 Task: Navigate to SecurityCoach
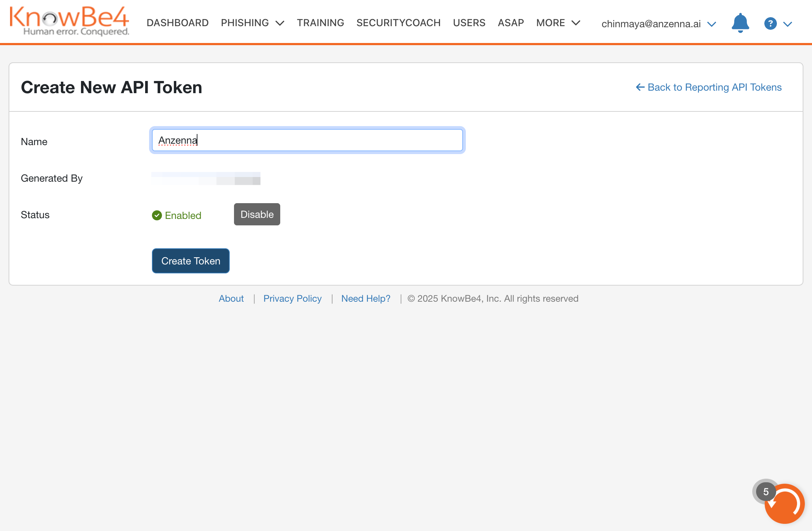tap(398, 23)
